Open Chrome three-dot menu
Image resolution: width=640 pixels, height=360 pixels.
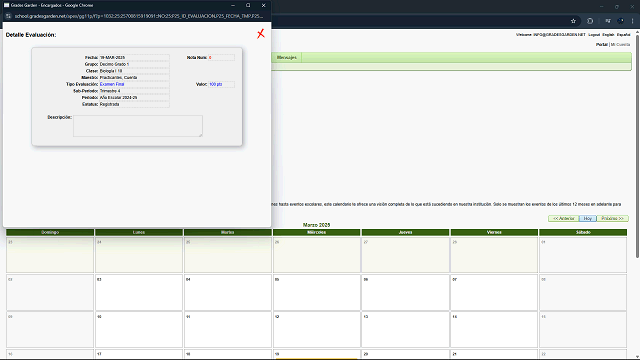point(633,21)
